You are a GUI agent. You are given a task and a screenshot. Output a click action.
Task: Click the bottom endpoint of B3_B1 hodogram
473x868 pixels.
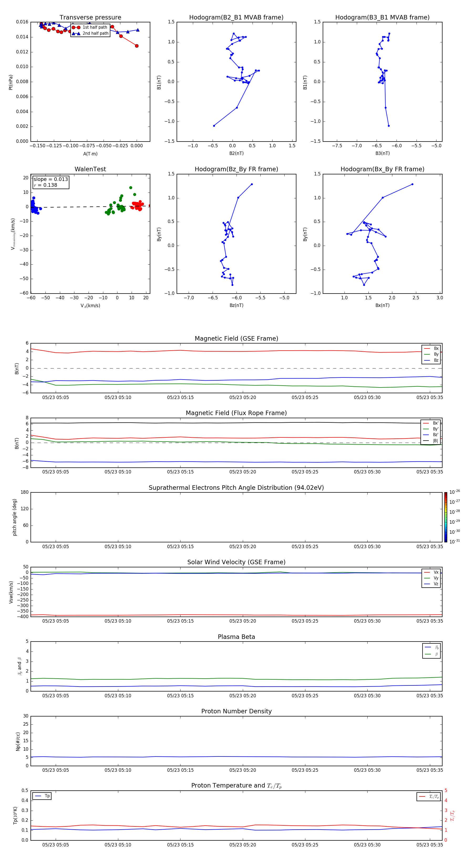pyautogui.click(x=389, y=126)
